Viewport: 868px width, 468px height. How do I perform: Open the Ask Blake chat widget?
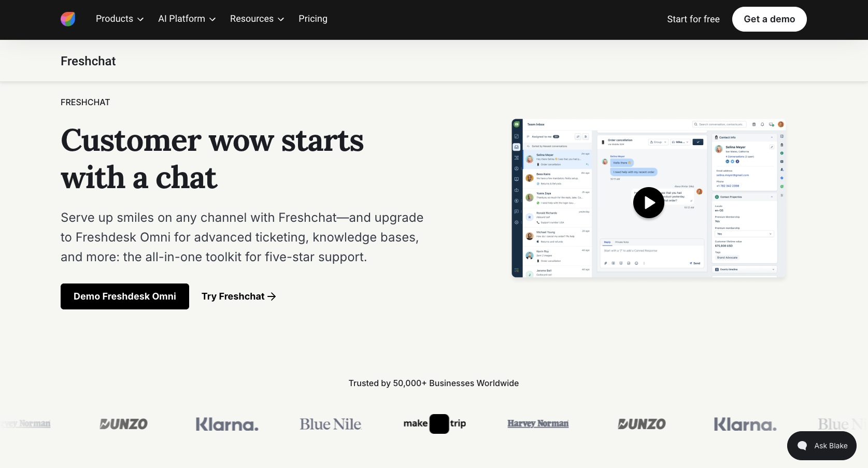tap(821, 446)
